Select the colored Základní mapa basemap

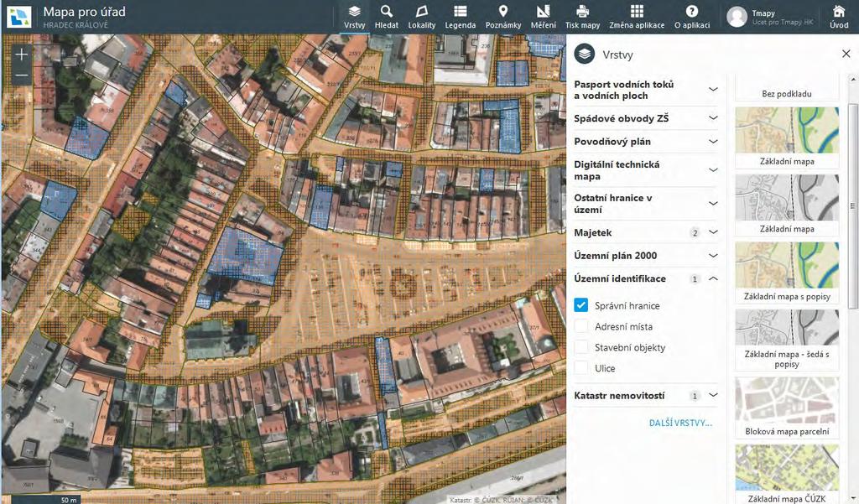[787, 138]
